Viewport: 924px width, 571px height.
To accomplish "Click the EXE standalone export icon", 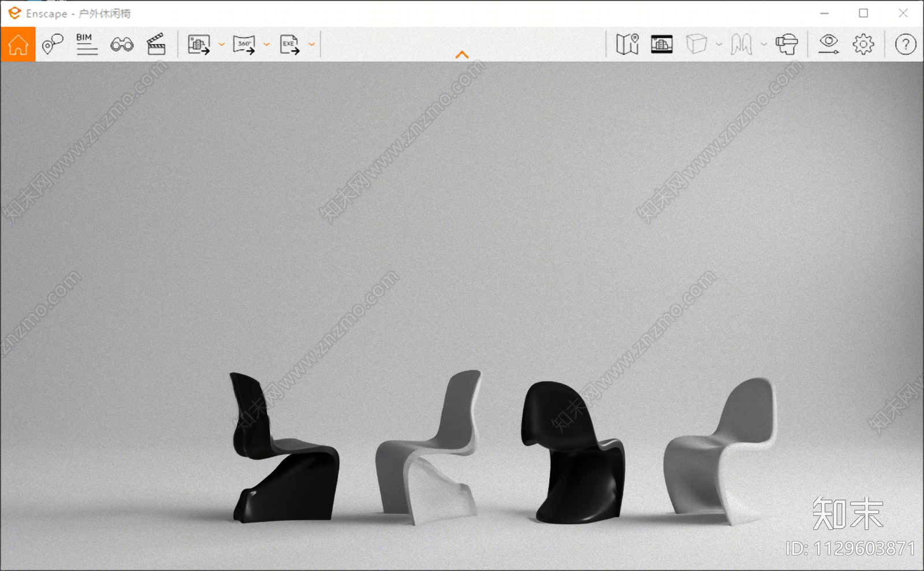I will pyautogui.click(x=289, y=45).
